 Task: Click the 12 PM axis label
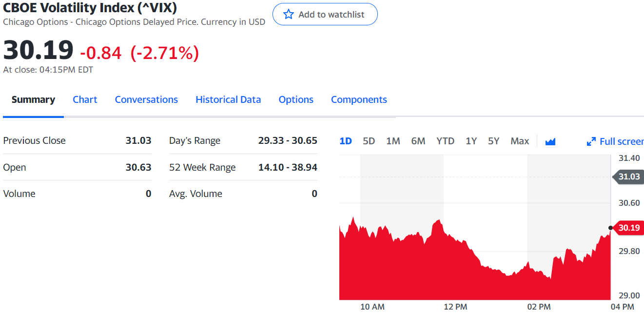(x=455, y=307)
